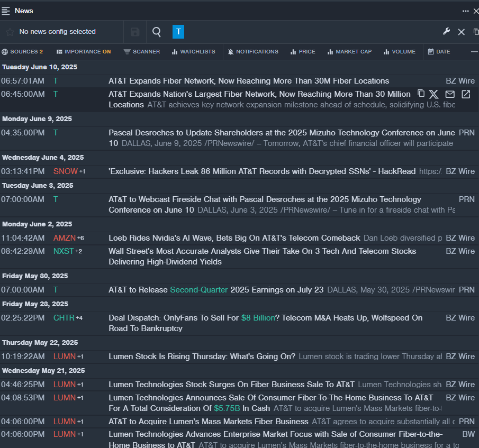
Task: Click LUMN ticker in 04:46:25PM row
Action: [65, 384]
